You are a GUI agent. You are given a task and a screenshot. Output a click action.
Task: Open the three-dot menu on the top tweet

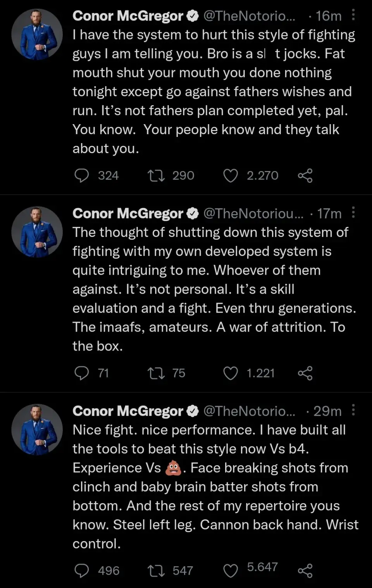click(353, 16)
